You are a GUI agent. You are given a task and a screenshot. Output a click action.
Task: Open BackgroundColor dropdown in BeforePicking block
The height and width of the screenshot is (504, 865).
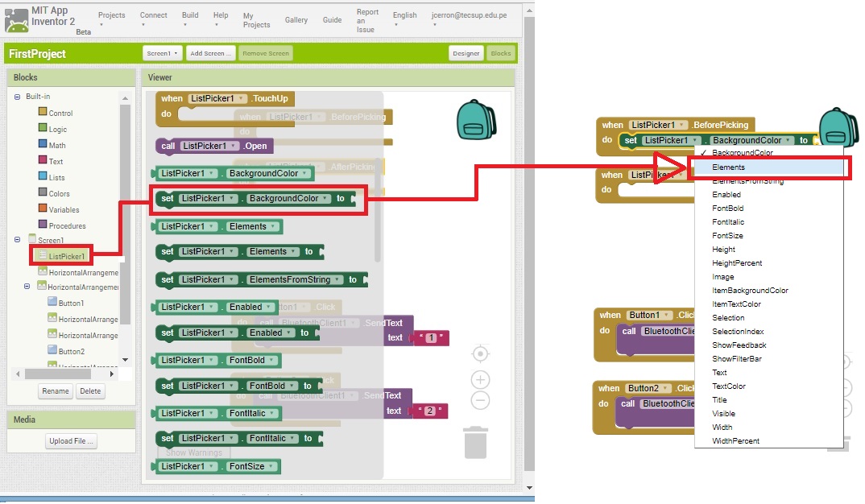pos(788,141)
